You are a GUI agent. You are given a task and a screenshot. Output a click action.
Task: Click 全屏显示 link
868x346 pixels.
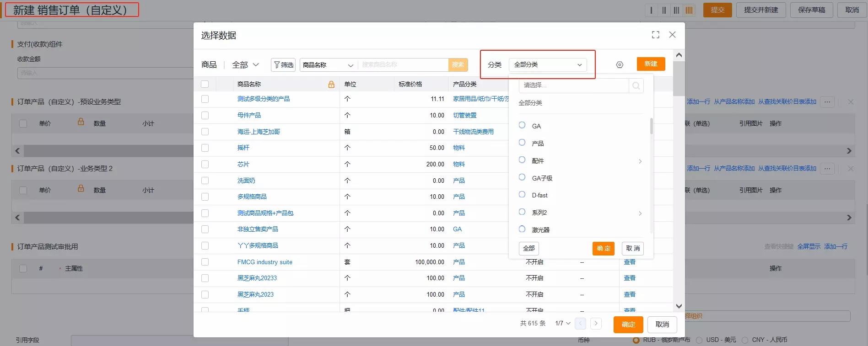pyautogui.click(x=809, y=246)
